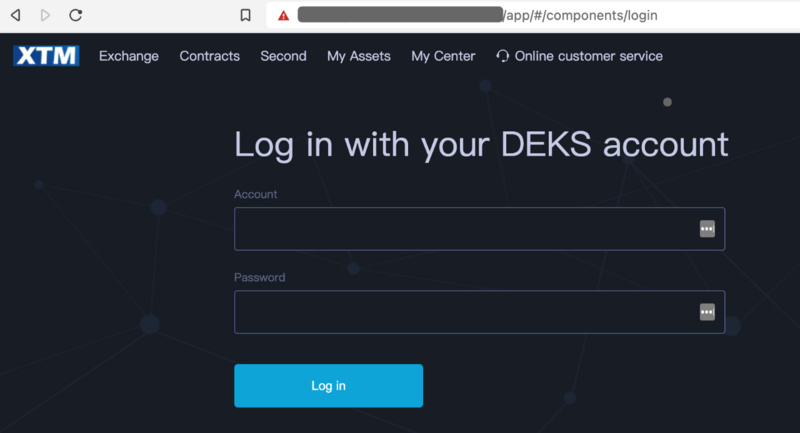
Task: Click the browser forward arrow
Action: (x=45, y=16)
